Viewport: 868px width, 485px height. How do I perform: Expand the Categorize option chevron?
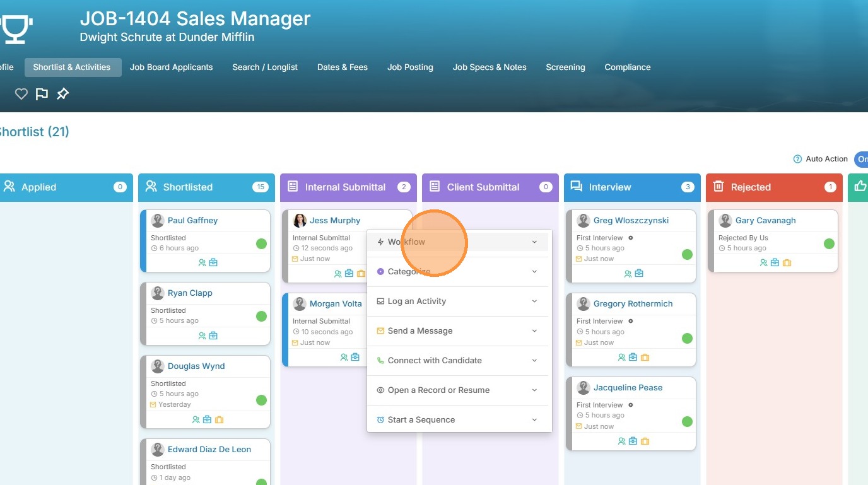point(534,272)
